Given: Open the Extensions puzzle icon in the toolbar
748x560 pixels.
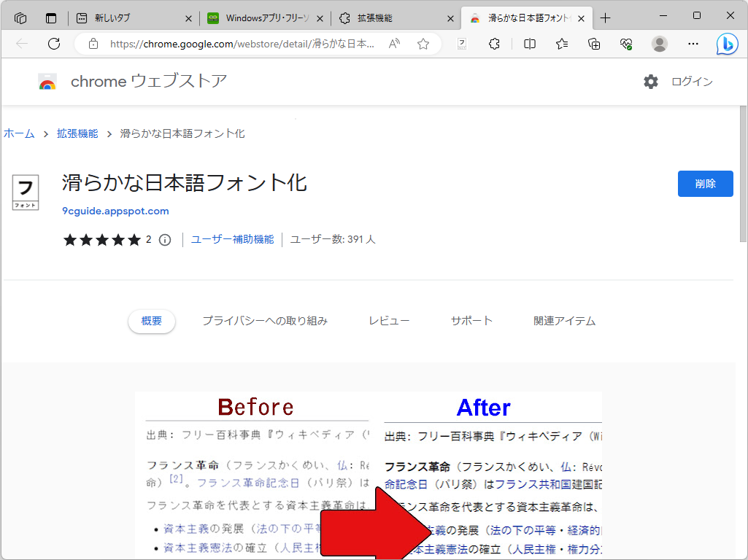Looking at the screenshot, I should [494, 44].
